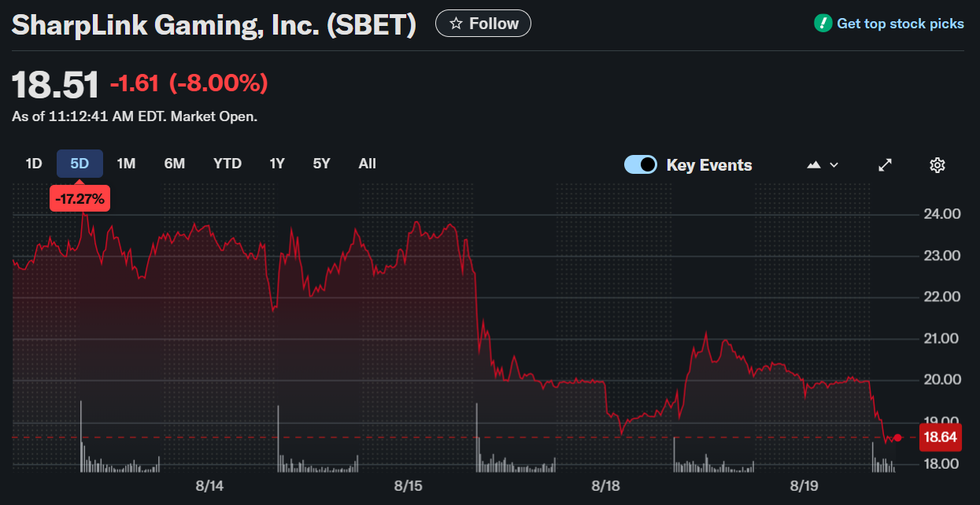Select the 1D time range tab
The image size is (980, 505).
34,164
